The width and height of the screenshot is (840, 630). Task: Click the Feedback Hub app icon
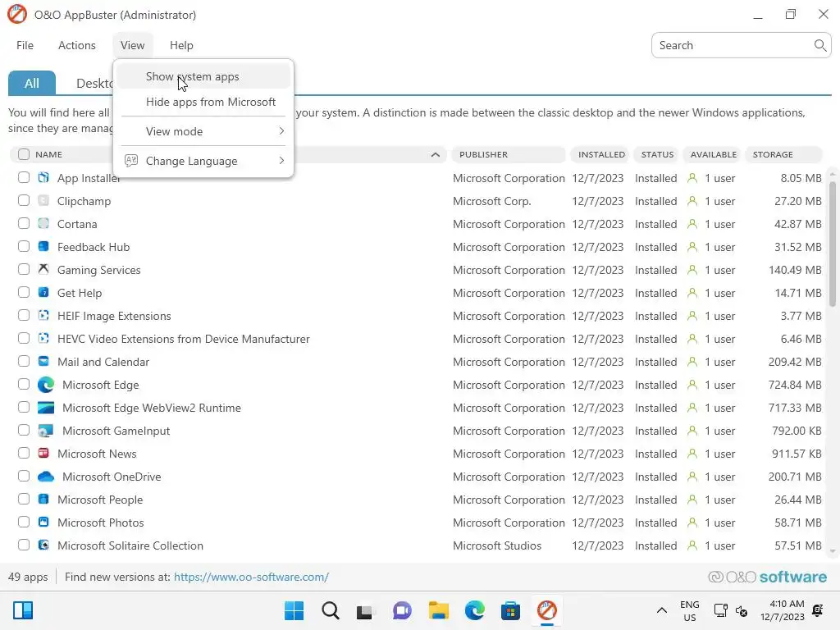[43, 246]
